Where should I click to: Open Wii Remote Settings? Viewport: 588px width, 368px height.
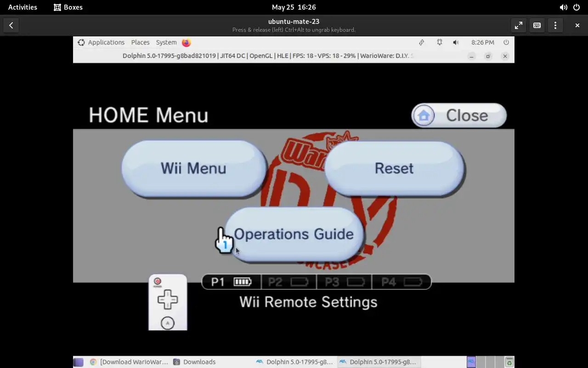click(x=308, y=302)
